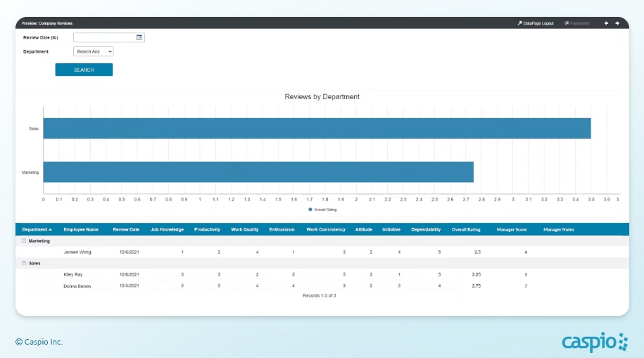Click the back arrow in header

606,23
